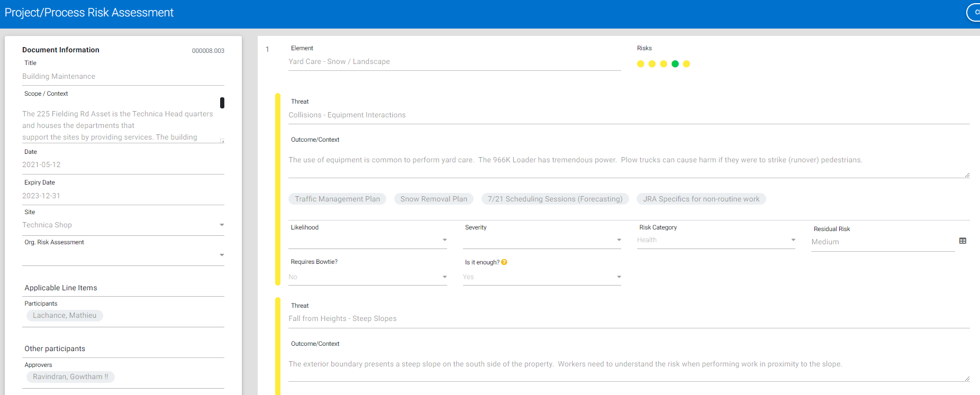Click the 7/21 Scheduling Sessions (Forecasting) chip
The height and width of the screenshot is (395, 980).
pos(555,199)
